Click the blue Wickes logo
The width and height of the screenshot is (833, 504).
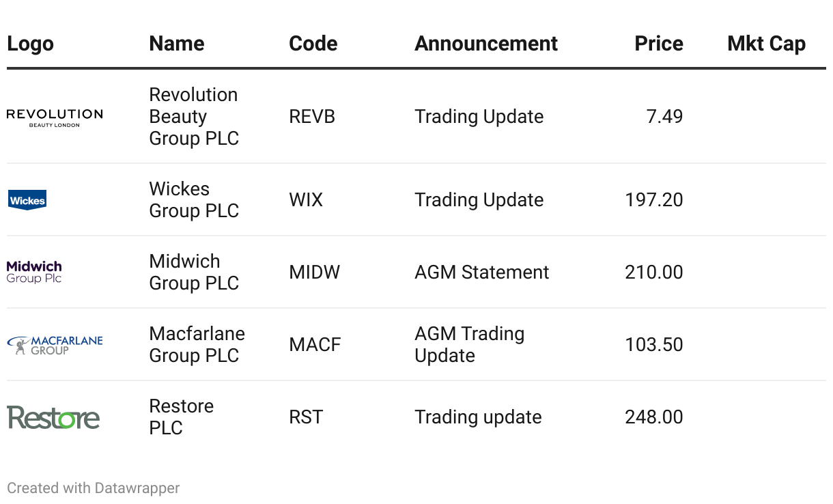tap(27, 200)
